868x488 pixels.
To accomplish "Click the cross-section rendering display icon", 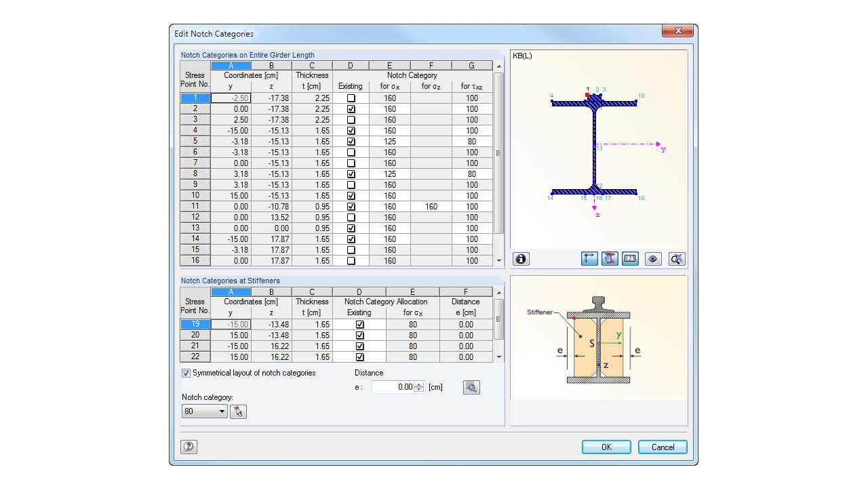I will click(x=609, y=258).
